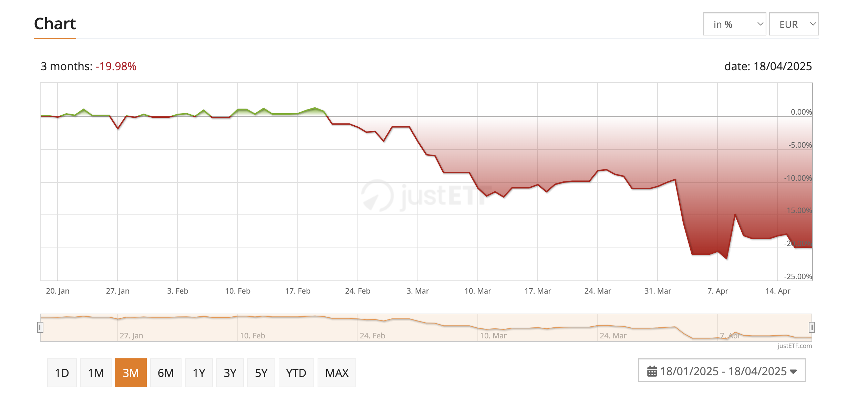868x400 pixels.
Task: Expand the date range picker arrow
Action: click(794, 372)
